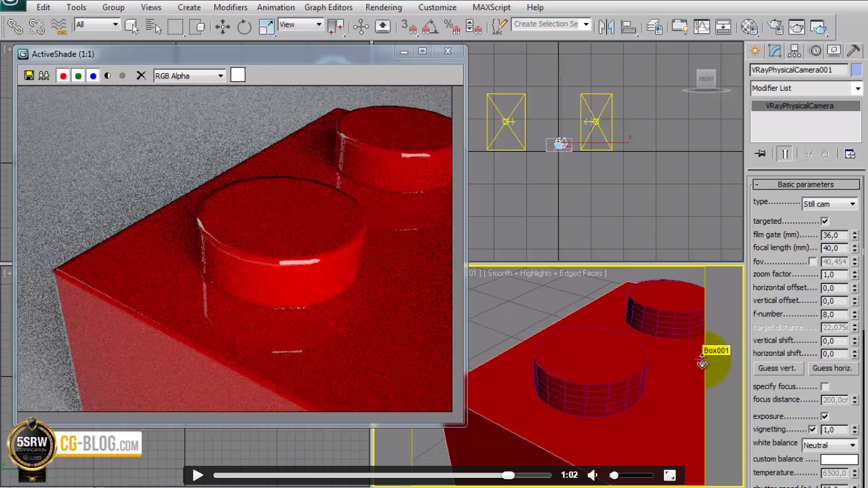Activate the Select and Scale tool

(267, 26)
